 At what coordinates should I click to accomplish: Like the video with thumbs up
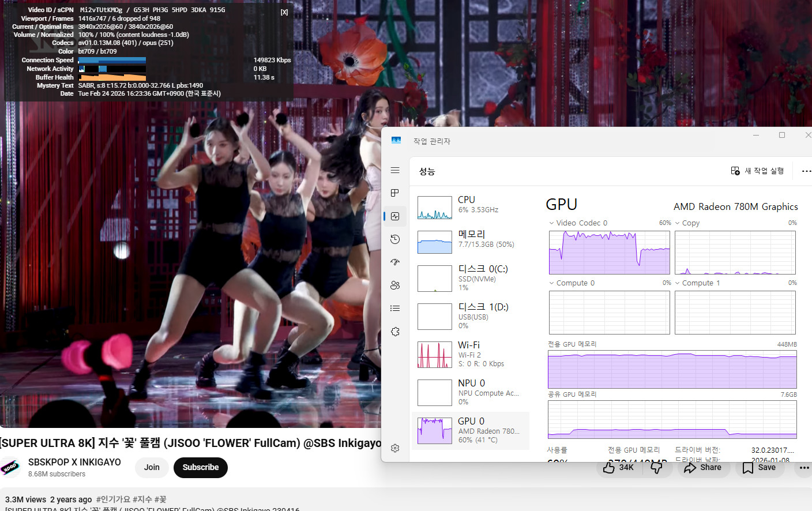click(x=618, y=467)
